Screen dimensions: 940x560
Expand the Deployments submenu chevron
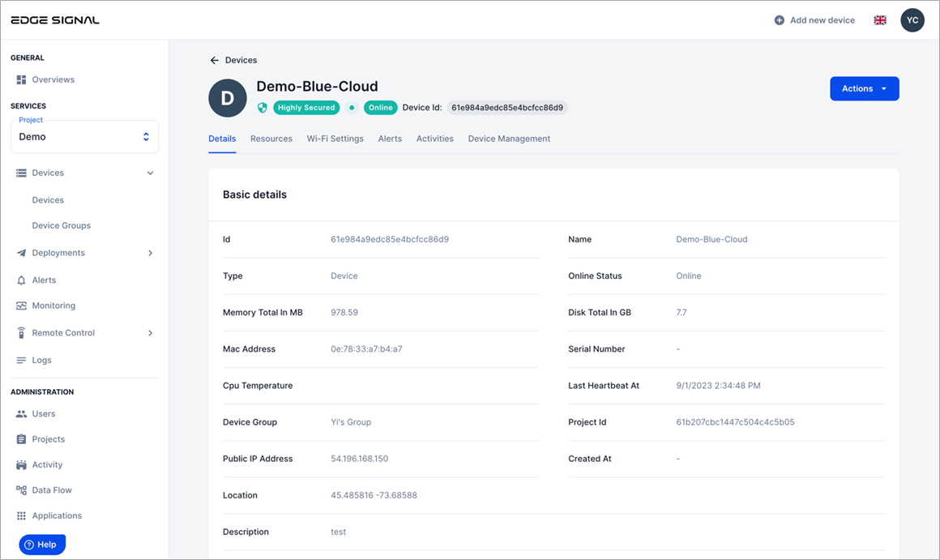pyautogui.click(x=151, y=253)
